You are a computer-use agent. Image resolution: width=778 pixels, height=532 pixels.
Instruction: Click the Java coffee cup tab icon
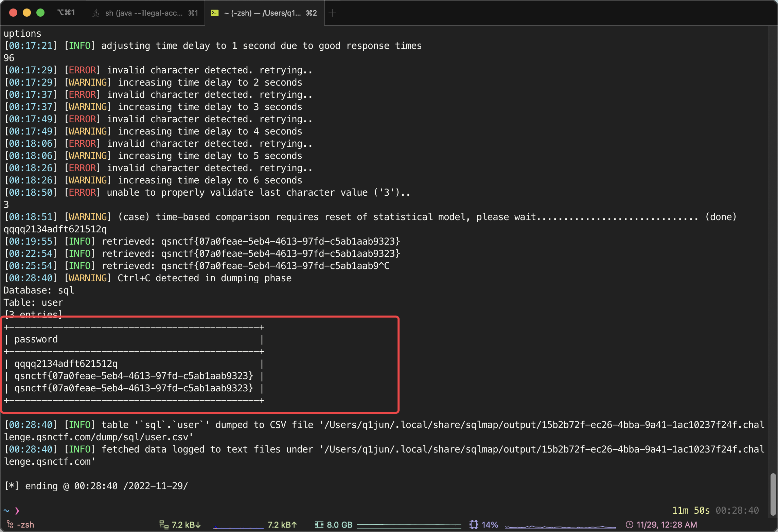96,13
